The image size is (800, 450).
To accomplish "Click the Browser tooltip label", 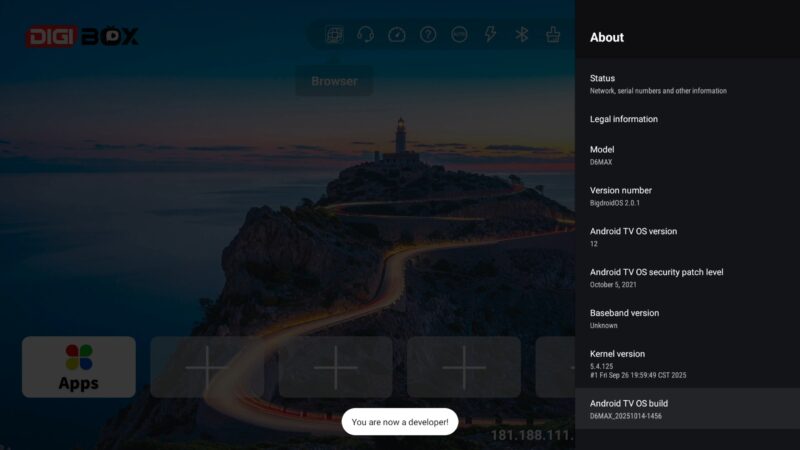I will tap(334, 81).
